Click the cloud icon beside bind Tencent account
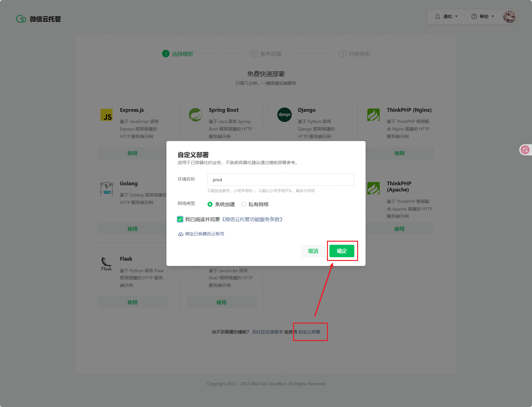532x407 pixels. coord(180,234)
